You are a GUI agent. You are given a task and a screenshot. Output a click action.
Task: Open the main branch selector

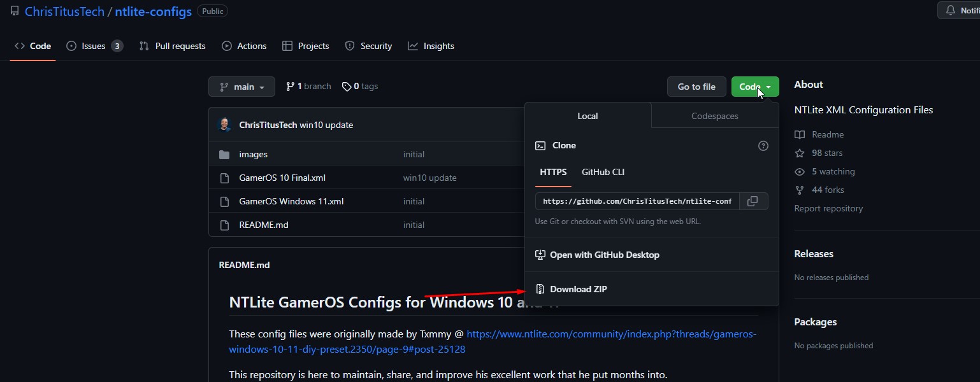click(241, 87)
